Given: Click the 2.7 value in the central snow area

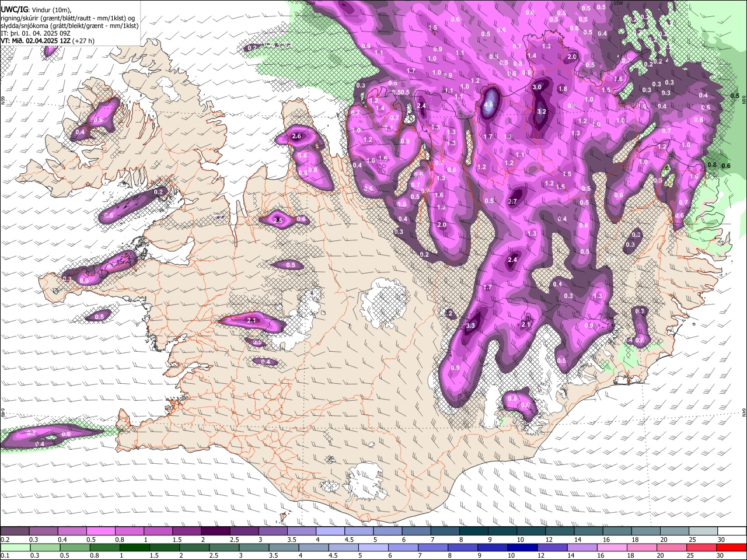Looking at the screenshot, I should pyautogui.click(x=513, y=201).
